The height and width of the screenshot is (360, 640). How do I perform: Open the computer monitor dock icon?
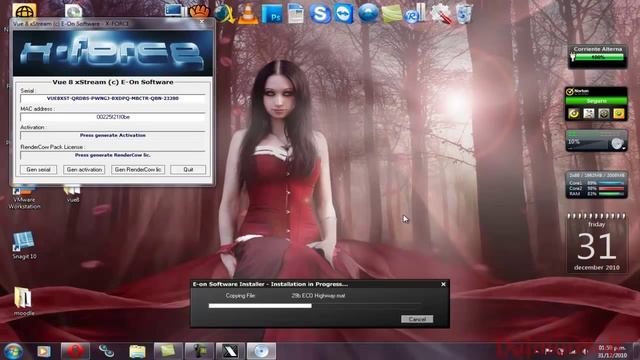[176, 11]
